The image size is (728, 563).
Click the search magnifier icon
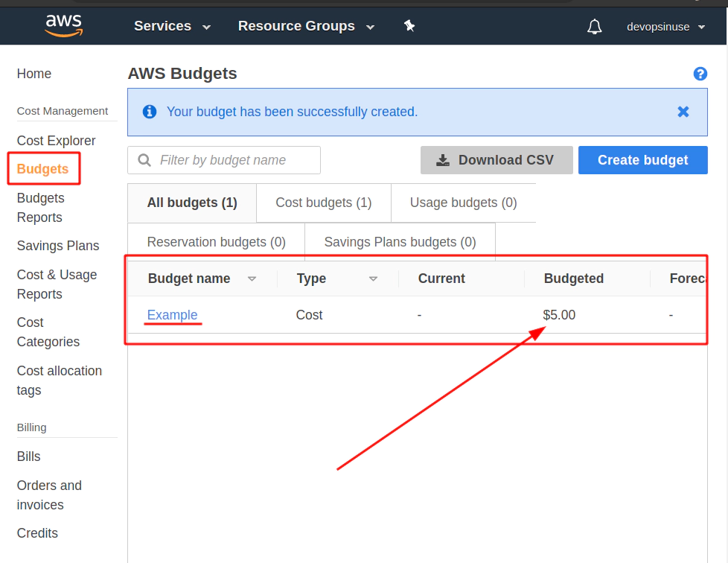[144, 160]
